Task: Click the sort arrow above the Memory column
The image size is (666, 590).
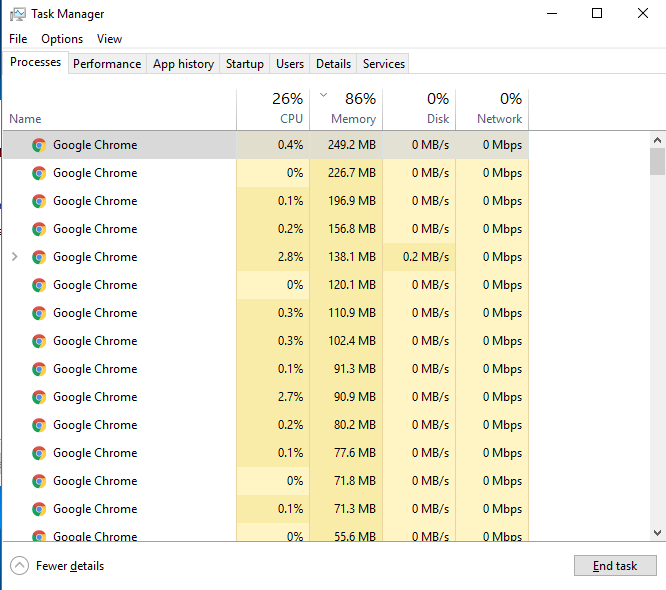Action: point(323,96)
